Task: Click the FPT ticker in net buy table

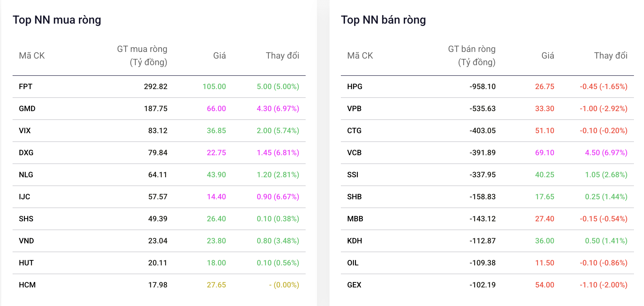Action: (x=25, y=87)
